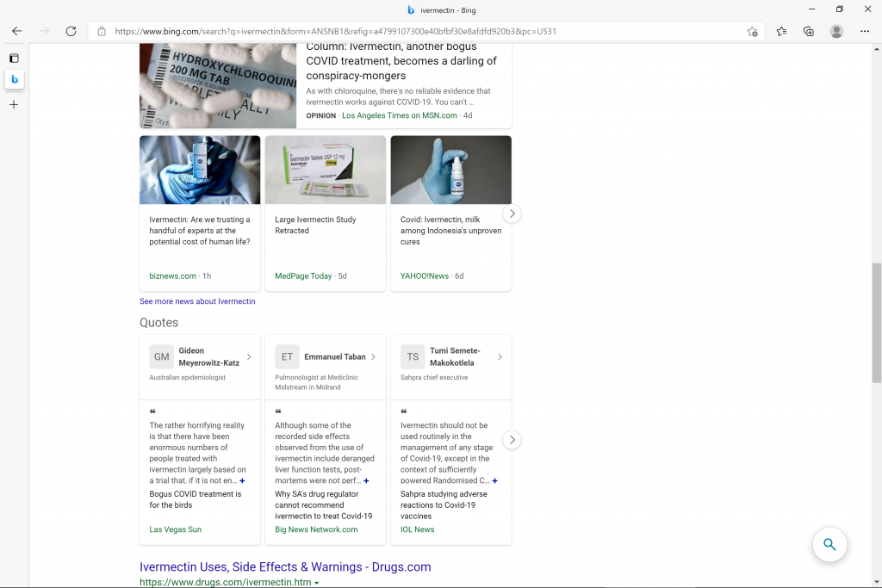Image resolution: width=882 pixels, height=588 pixels.
Task: Click the 'Australian epidemiologist' text
Action: (x=187, y=377)
